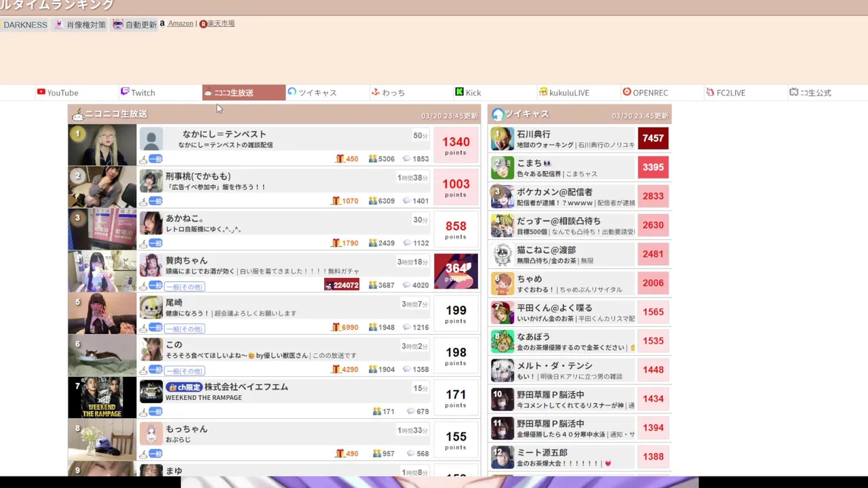Open 刑事桃(でかもも) channel name
The width and height of the screenshot is (868, 488).
[x=198, y=176]
